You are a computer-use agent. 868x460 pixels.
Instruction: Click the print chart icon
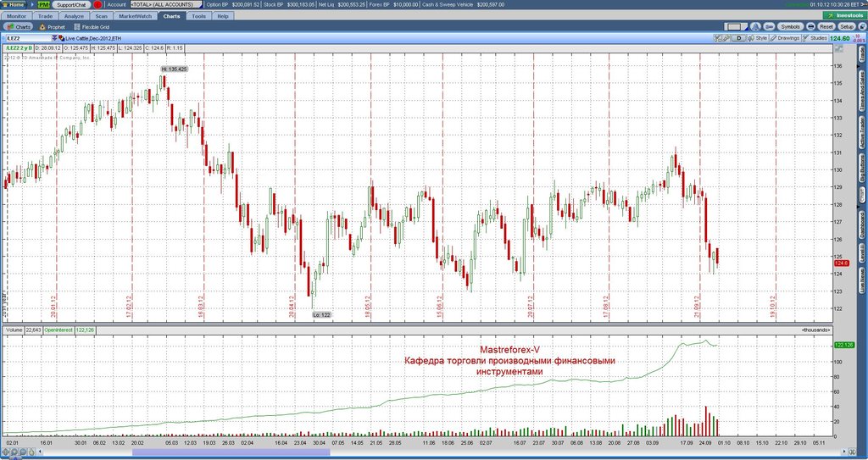[x=810, y=26]
